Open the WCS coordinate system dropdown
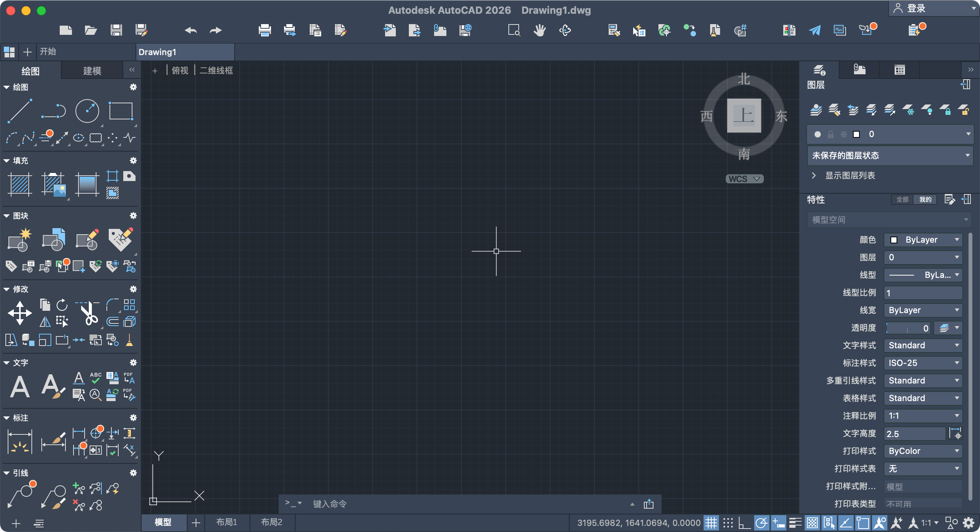The width and height of the screenshot is (980, 532). 745,179
